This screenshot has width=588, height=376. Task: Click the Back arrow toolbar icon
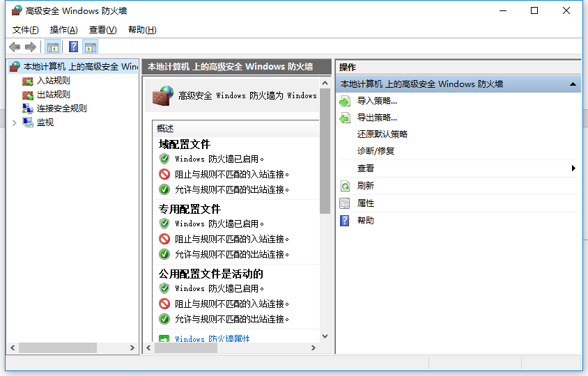click(x=15, y=47)
